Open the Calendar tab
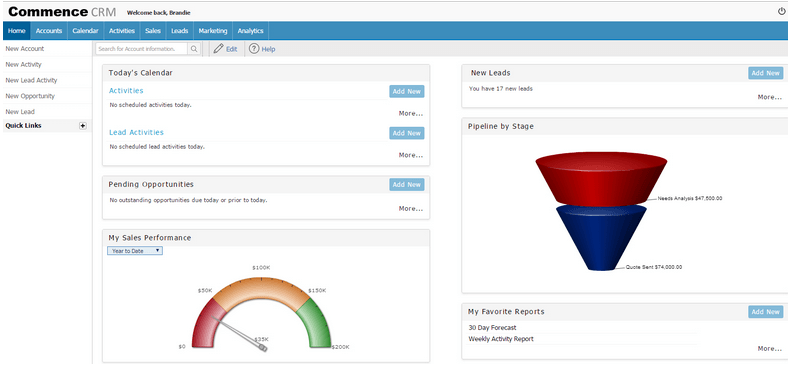The height and width of the screenshot is (368, 796). click(x=85, y=30)
